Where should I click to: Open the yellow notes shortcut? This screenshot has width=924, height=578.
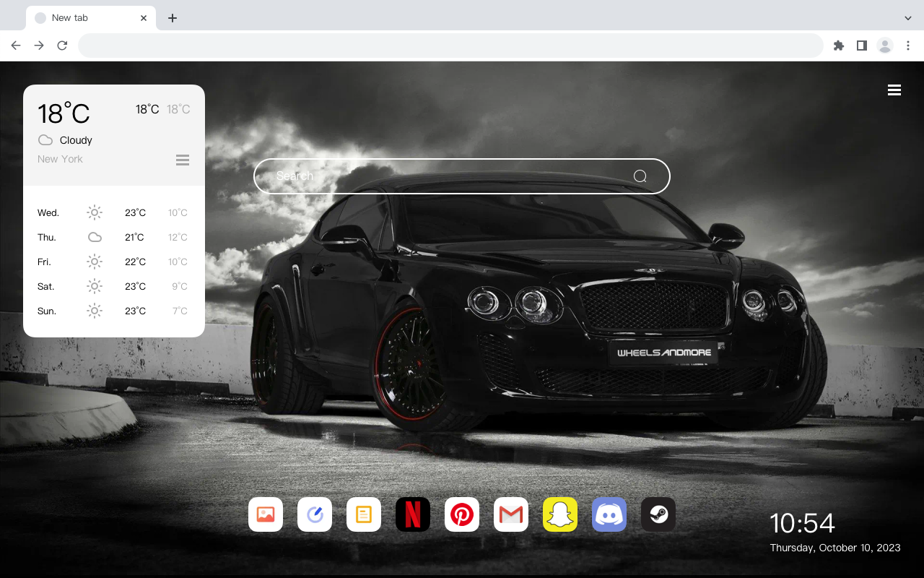coord(364,514)
